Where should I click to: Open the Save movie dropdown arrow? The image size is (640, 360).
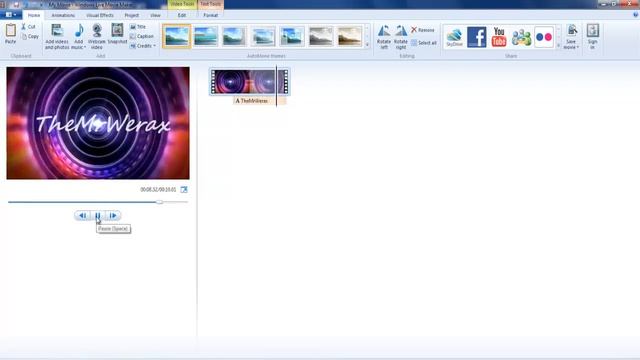coord(578,48)
